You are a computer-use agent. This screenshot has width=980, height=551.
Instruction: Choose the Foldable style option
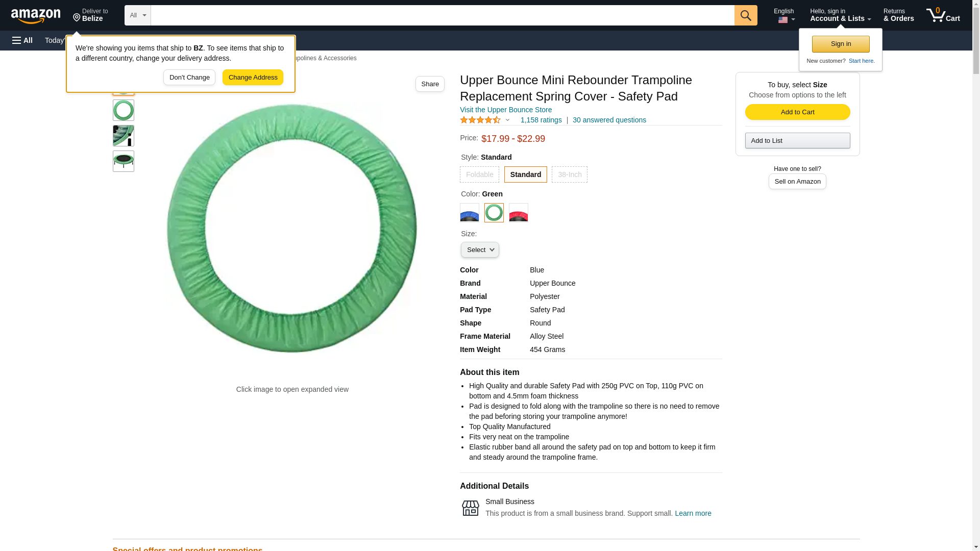point(479,174)
